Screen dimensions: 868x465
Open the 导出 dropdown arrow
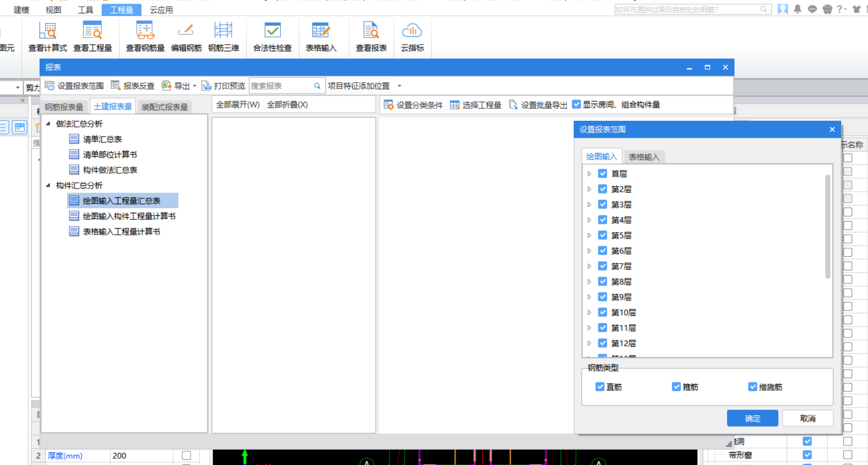point(195,86)
